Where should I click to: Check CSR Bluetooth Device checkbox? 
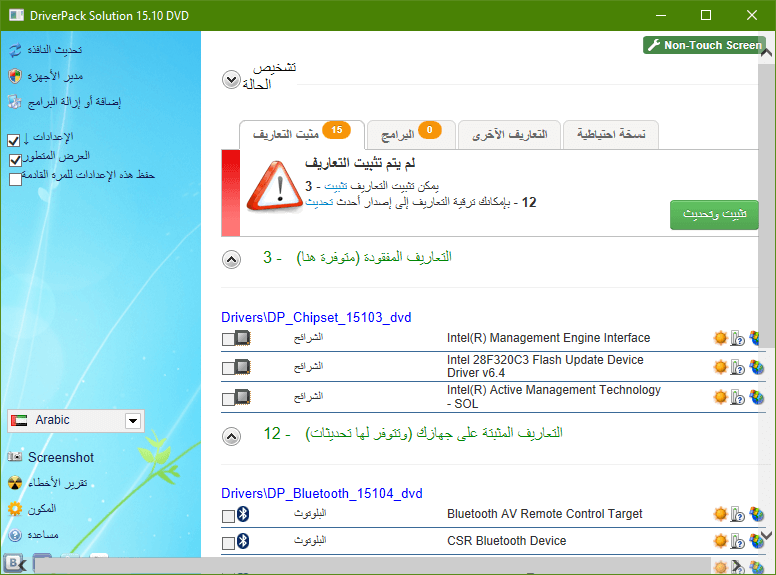(228, 543)
